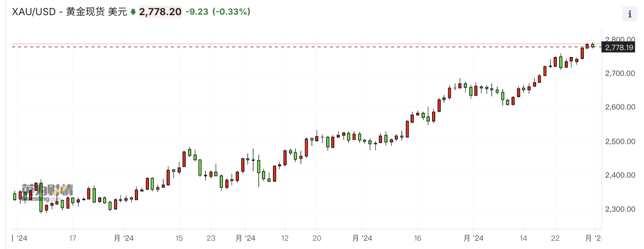Click date label 22 on time axis
Viewport: 644px width, 249px height.
pyautogui.click(x=555, y=238)
